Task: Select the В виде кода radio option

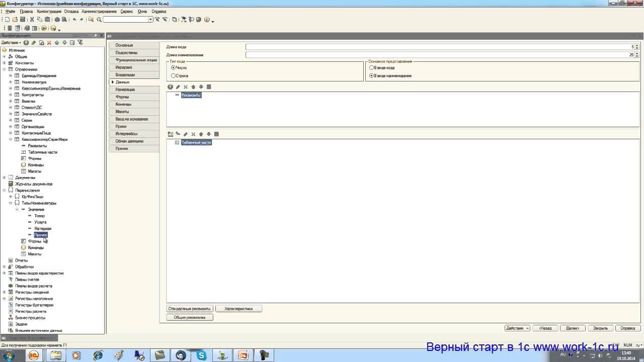Action: (x=371, y=67)
